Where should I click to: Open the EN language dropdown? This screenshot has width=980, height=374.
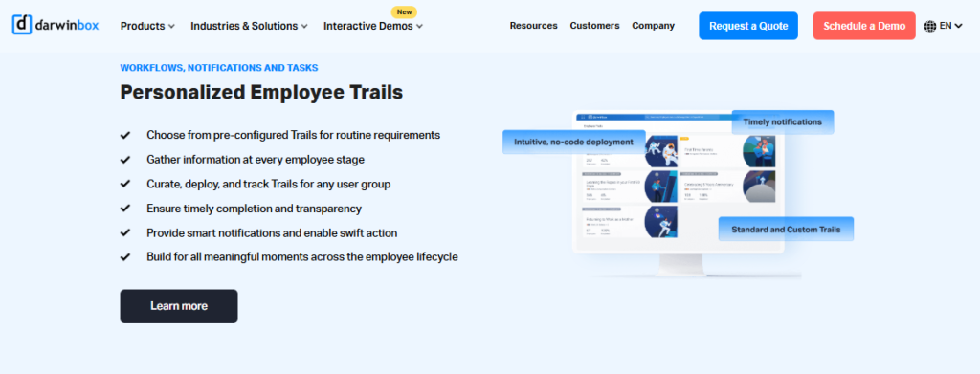[x=950, y=26]
